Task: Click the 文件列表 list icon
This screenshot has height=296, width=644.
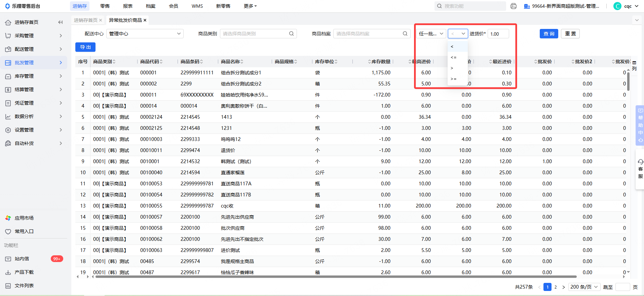Action: pyautogui.click(x=8, y=286)
